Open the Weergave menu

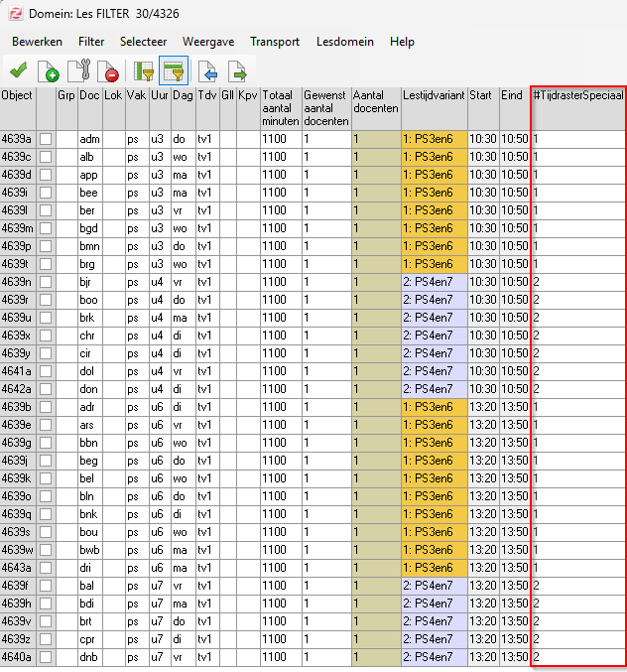point(208,42)
